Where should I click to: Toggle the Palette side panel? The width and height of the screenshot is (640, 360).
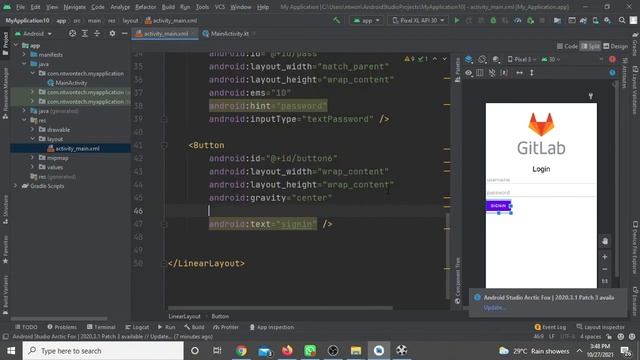coord(457,70)
